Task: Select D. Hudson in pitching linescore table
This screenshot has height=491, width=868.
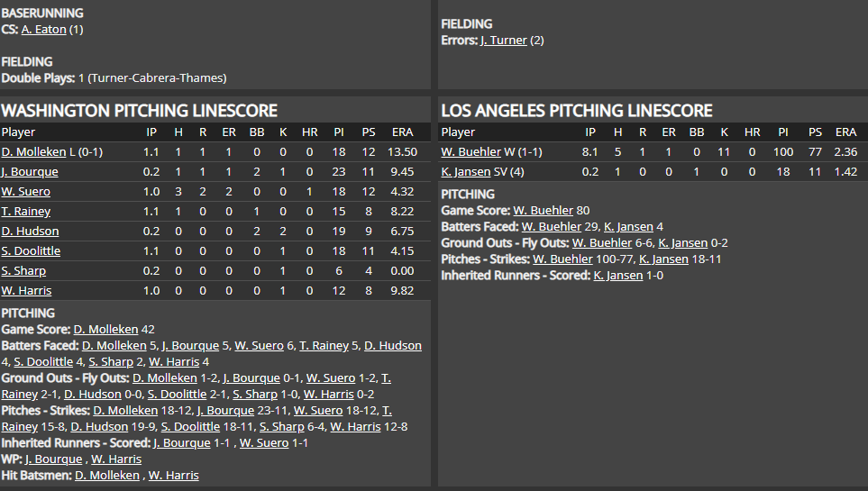Action: click(30, 232)
